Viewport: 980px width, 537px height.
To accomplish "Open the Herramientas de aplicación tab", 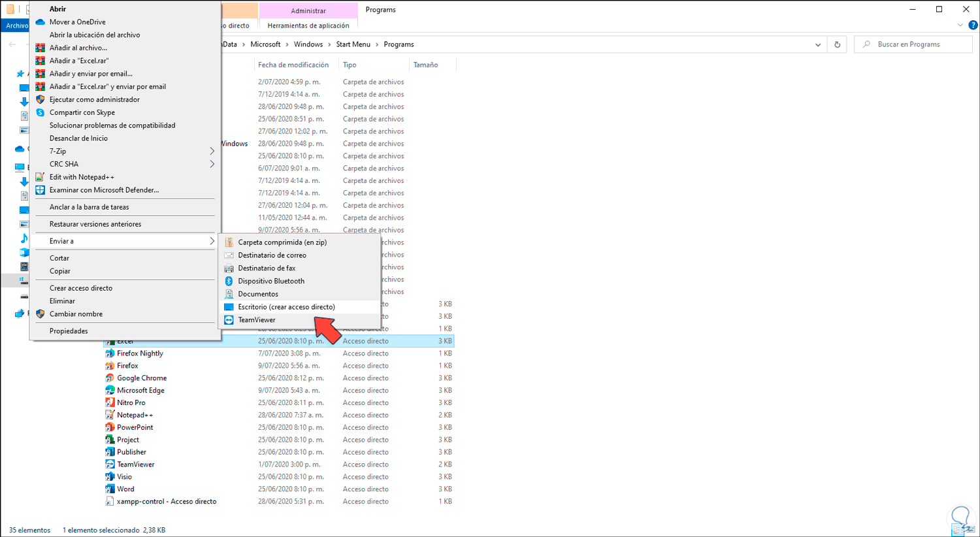I will click(308, 25).
